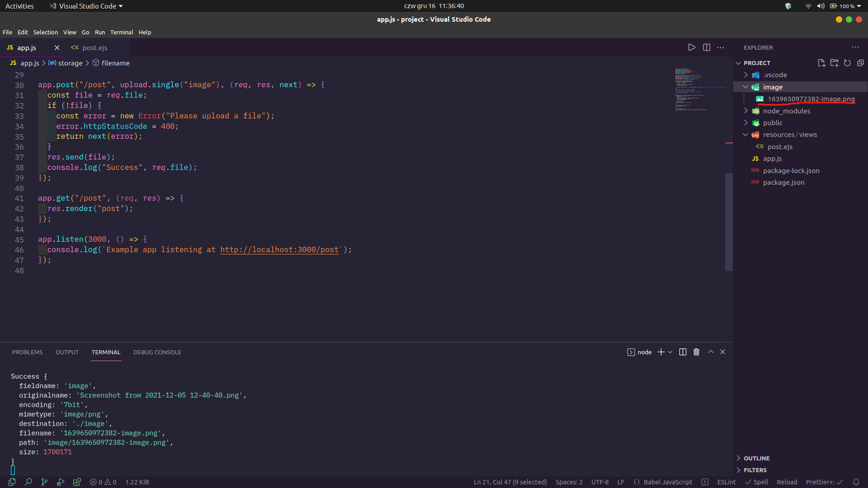Viewport: 868px width, 488px height.
Task: Create a New File in PROJECT
Action: coord(821,63)
